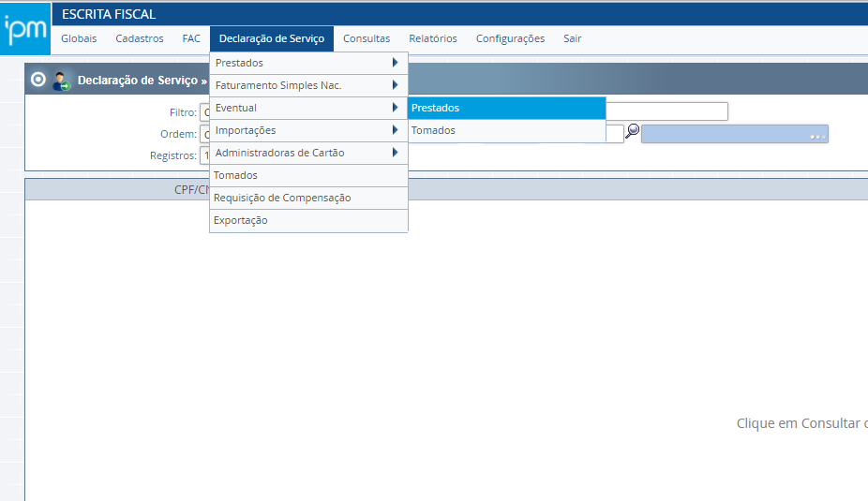Expand the Prestados submenu arrow
The width and height of the screenshot is (868, 501).
tap(395, 63)
